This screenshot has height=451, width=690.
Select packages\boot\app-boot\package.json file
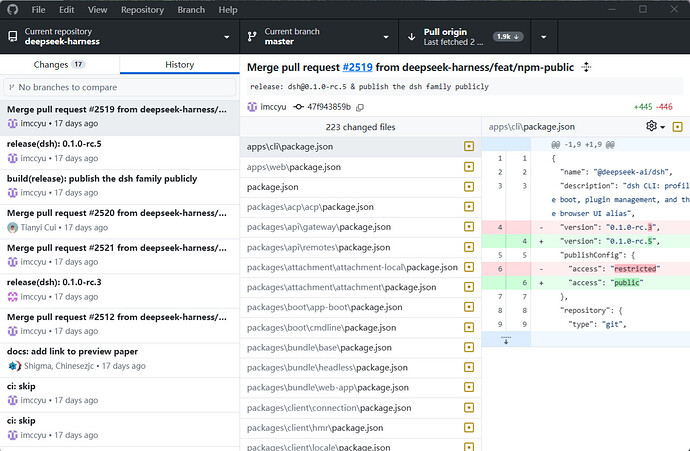click(360, 307)
